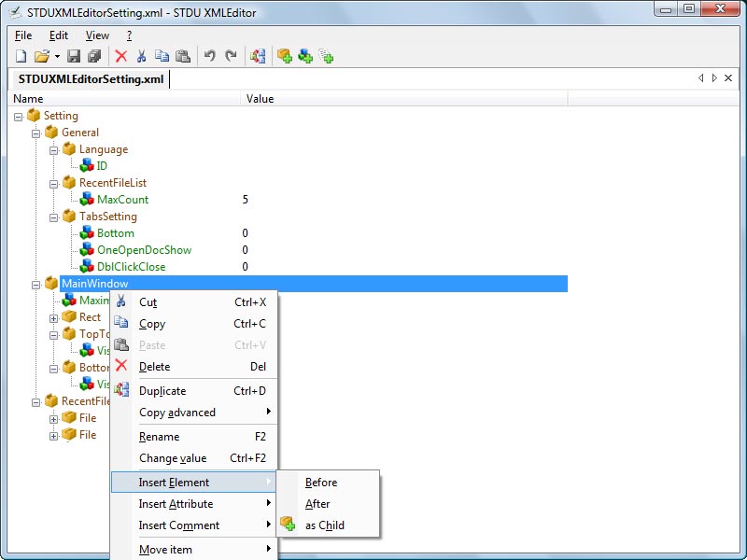Select Rename in the context menu

pos(159,436)
